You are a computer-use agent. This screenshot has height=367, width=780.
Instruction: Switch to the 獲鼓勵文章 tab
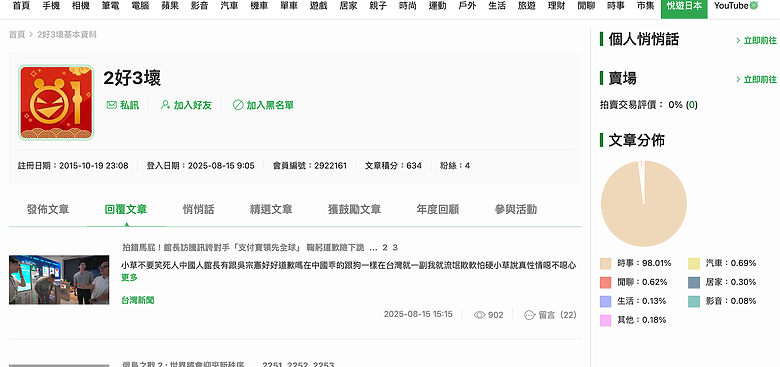coord(354,209)
